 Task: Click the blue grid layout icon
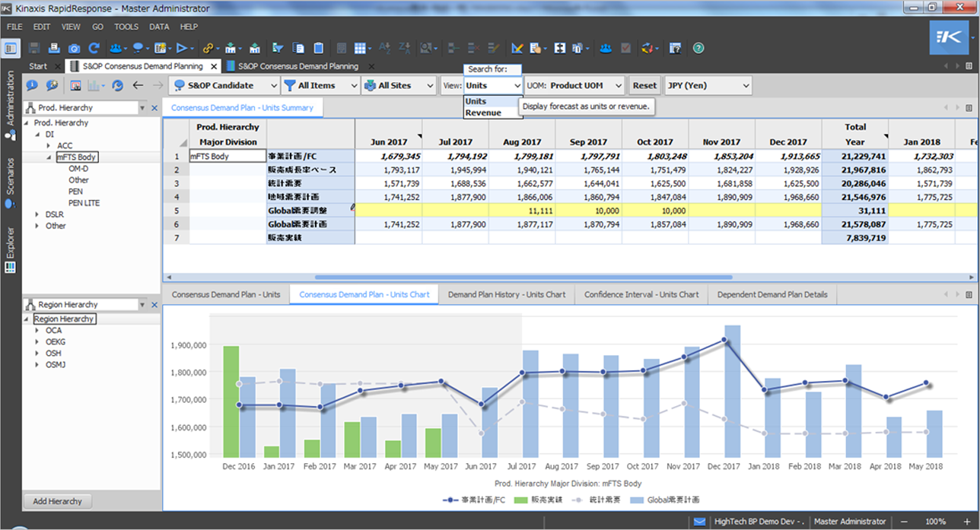pyautogui.click(x=360, y=48)
